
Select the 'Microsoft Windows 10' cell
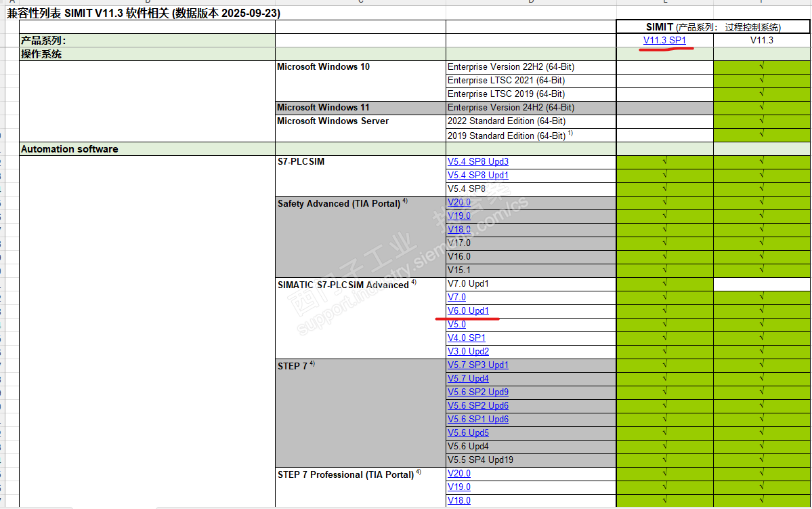(360, 81)
